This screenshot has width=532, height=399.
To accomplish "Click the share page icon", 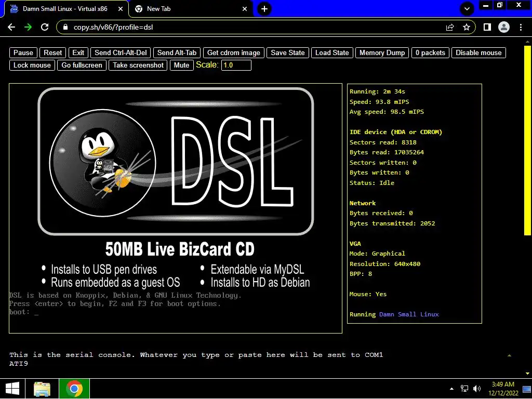I will click(x=450, y=27).
